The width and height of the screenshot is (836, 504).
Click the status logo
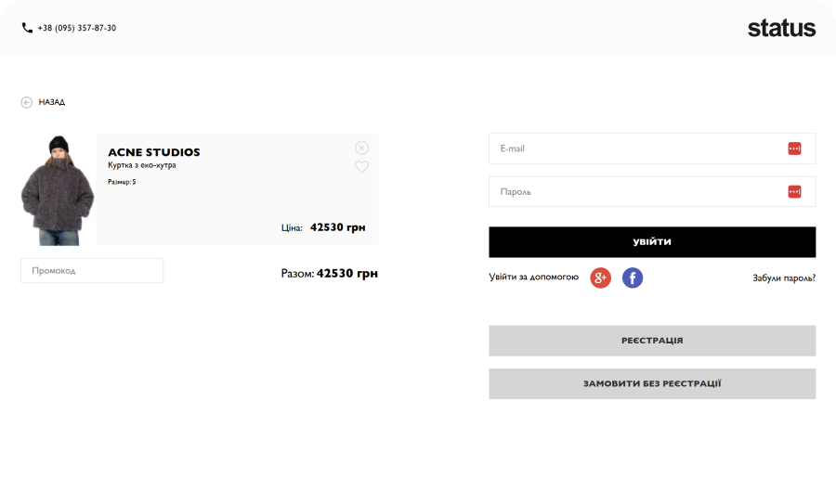(781, 28)
